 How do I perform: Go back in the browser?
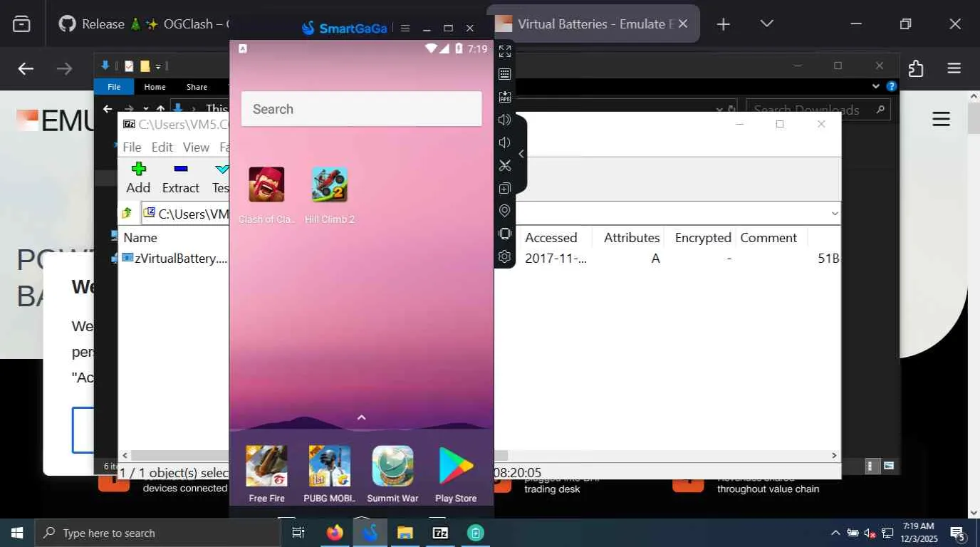coord(26,68)
